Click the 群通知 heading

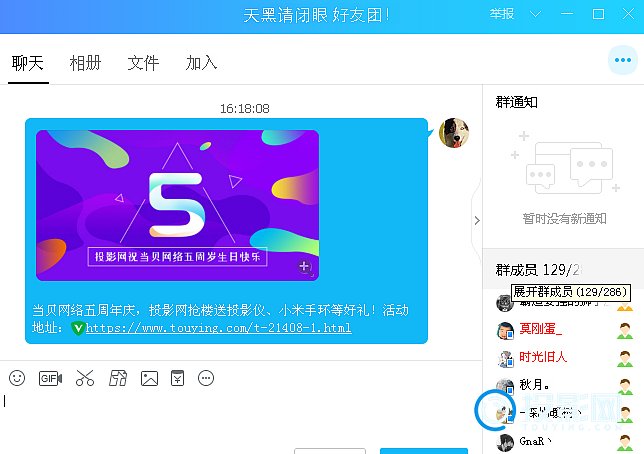click(517, 102)
